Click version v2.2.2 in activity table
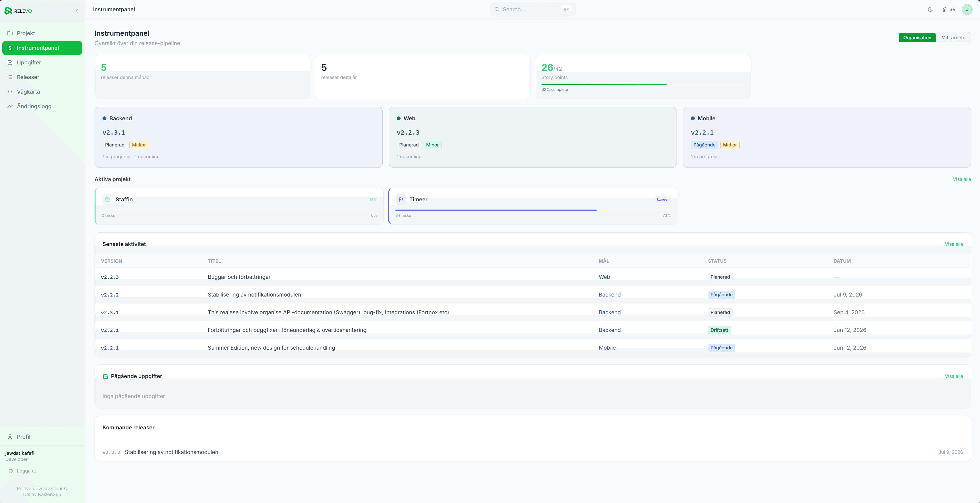 point(110,295)
